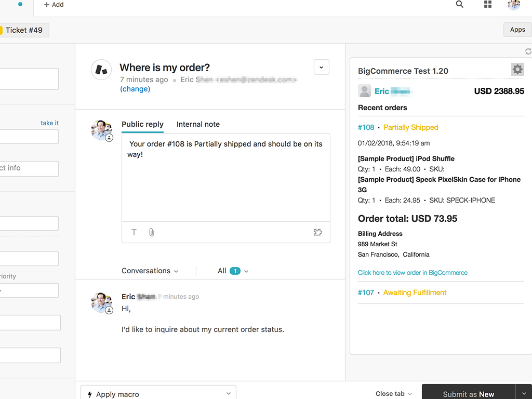The image size is (532, 399).
Task: Open ticket options dropdown arrow
Action: tap(321, 68)
